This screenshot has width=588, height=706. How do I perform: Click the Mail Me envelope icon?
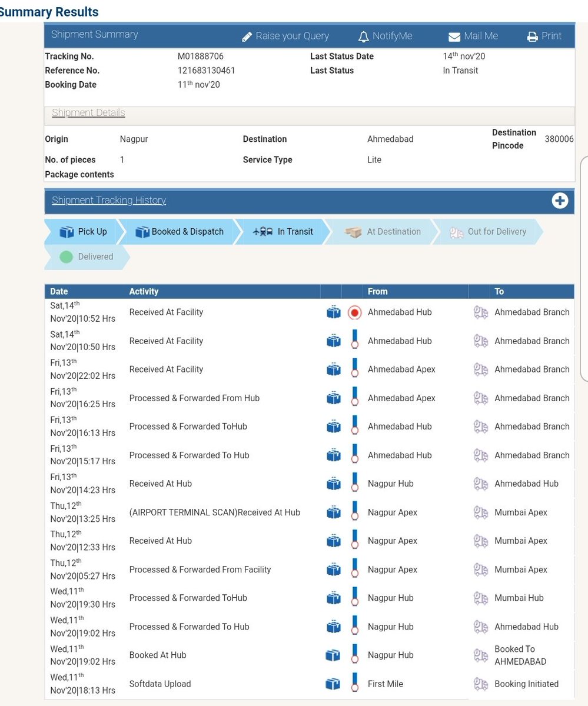454,36
